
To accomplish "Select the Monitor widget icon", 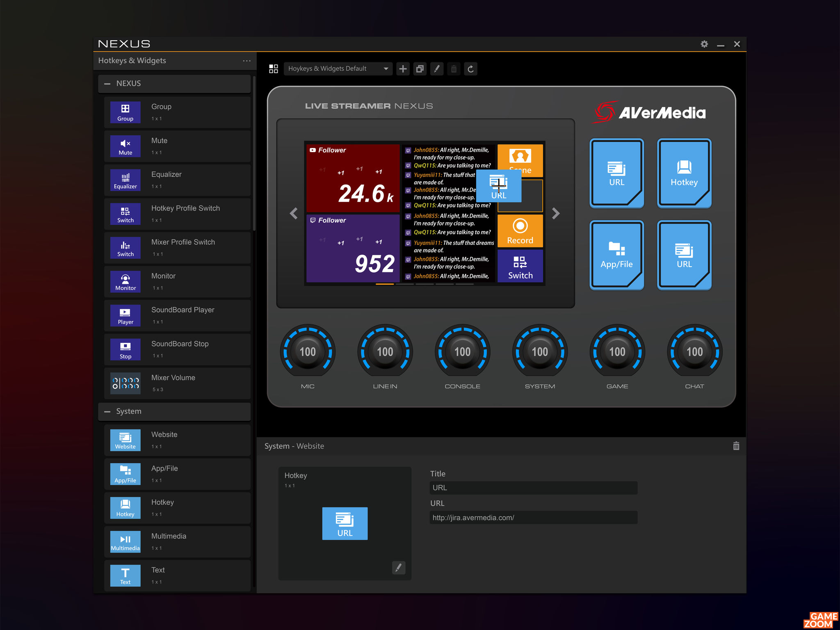I will (125, 282).
